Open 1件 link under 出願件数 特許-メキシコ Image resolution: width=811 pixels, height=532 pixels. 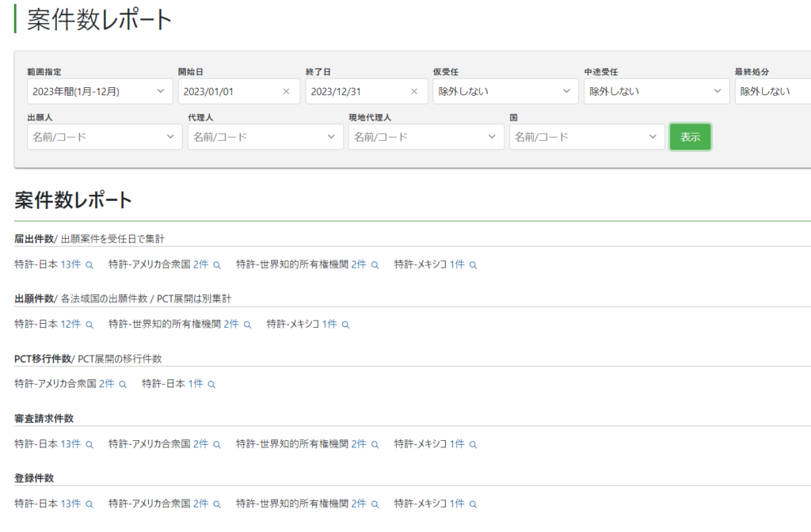(329, 324)
